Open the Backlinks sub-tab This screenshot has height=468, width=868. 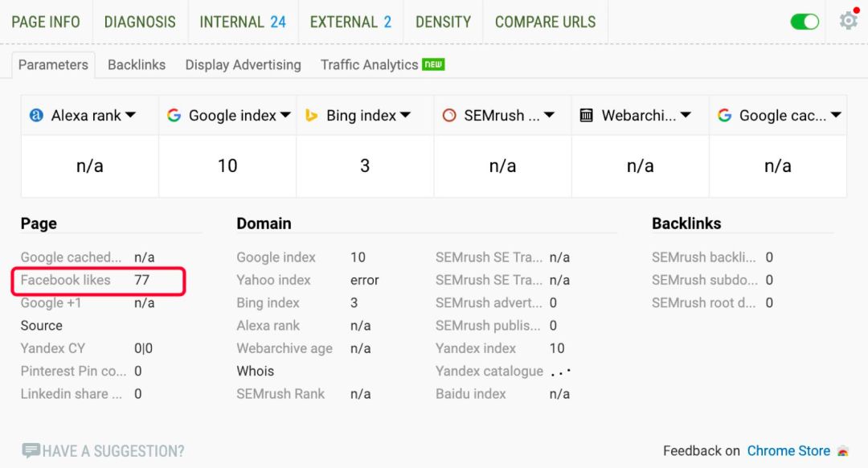(137, 65)
